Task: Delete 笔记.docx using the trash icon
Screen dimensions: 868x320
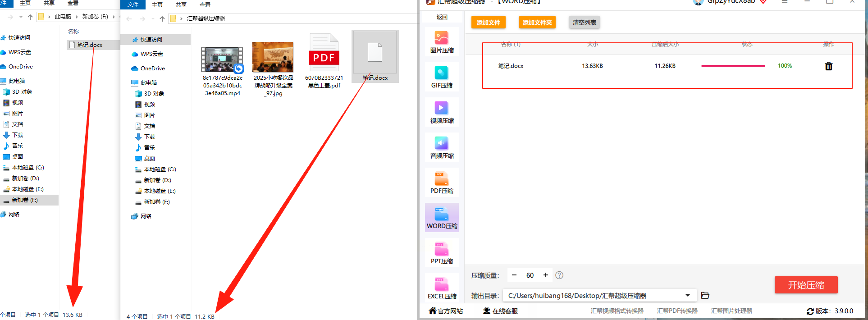Action: tap(828, 66)
